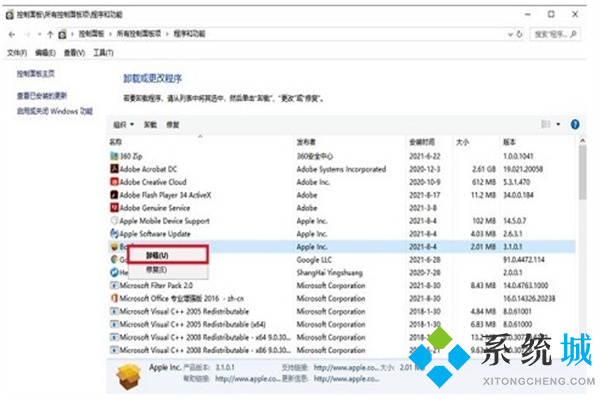Image resolution: width=600 pixels, height=399 pixels.
Task: Open the help link in details pane
Action: pos(247,379)
